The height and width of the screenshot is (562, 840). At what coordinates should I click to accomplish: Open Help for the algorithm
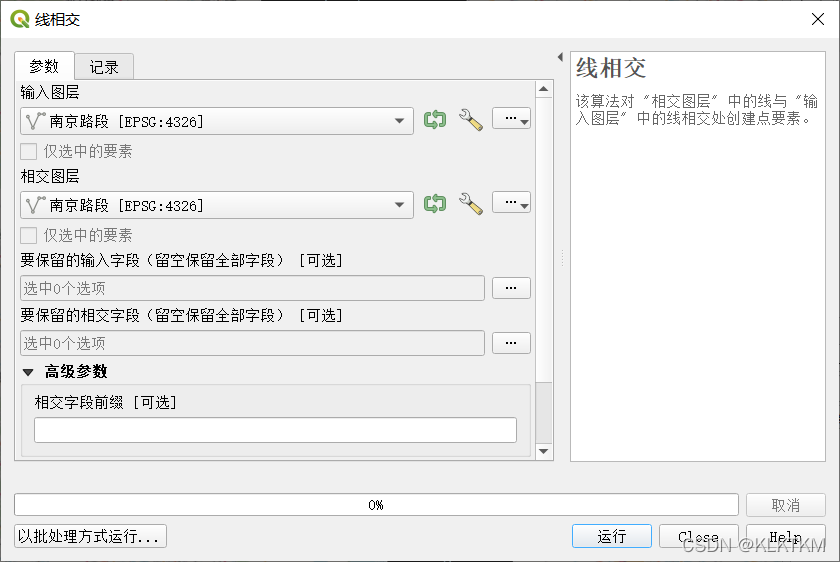click(x=786, y=536)
